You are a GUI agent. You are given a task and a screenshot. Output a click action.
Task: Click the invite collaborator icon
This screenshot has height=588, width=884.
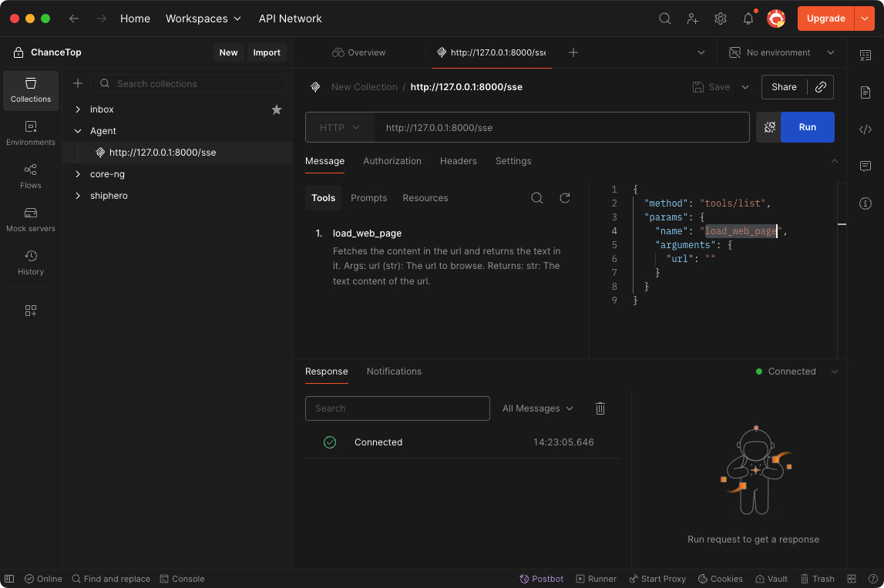tap(693, 18)
